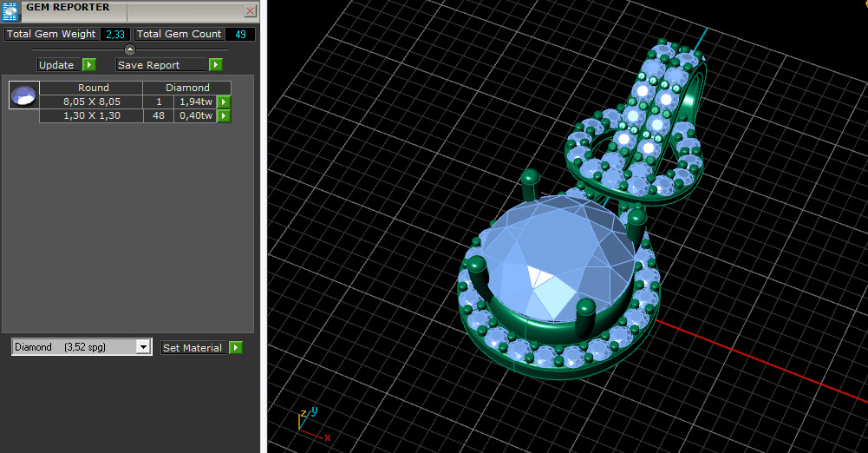
Task: Click the quantity cell showing 1
Action: click(159, 102)
